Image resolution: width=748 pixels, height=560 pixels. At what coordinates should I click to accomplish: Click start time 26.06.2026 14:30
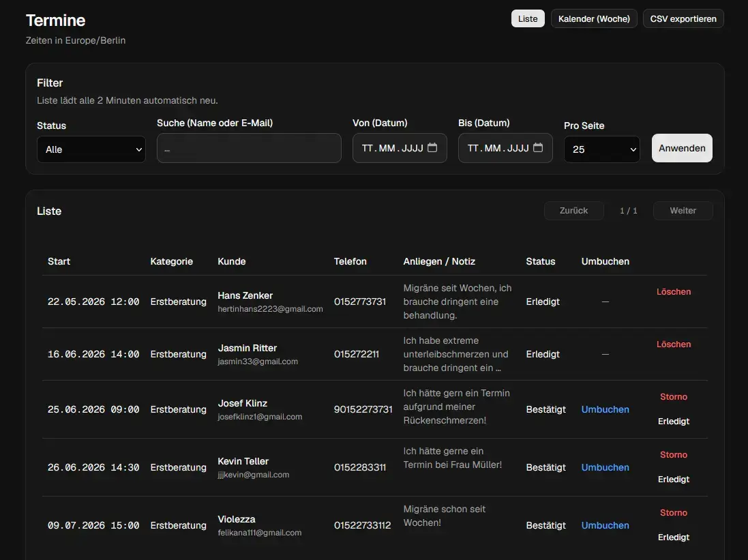click(x=93, y=467)
